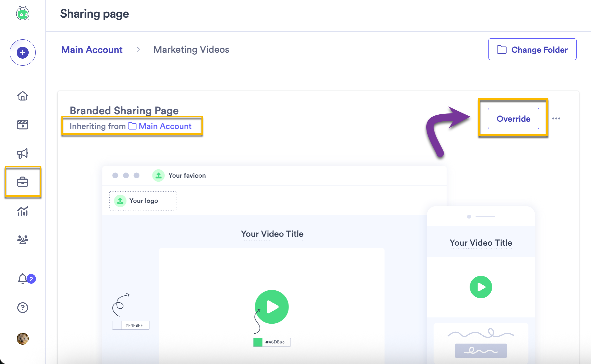Screen dimensions: 591x364
Task: Open the notifications bell
Action: point(22,279)
